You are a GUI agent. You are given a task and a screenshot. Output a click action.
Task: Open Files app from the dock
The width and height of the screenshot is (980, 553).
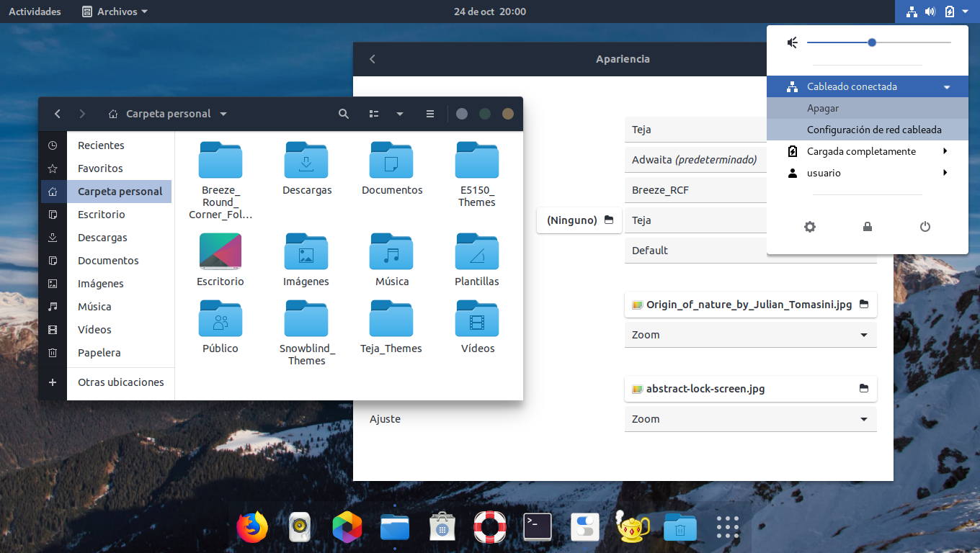[395, 528]
